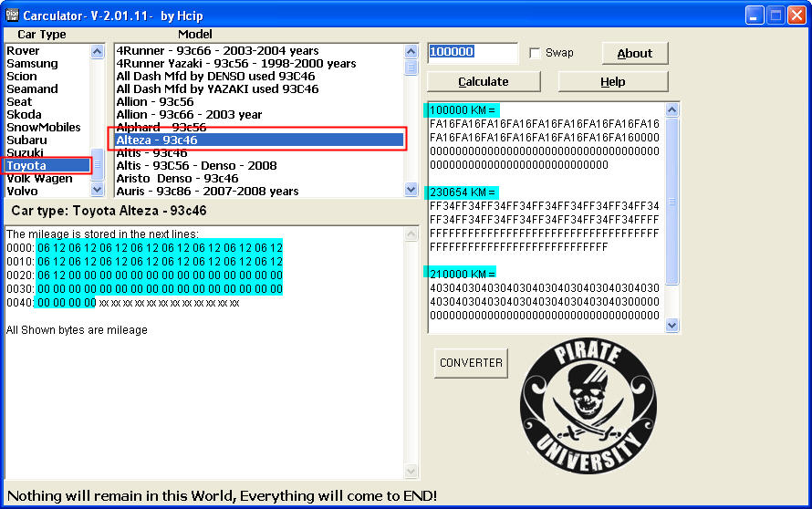812x509 pixels.
Task: Select model Alteza - 93c46
Action: pyautogui.click(x=259, y=140)
